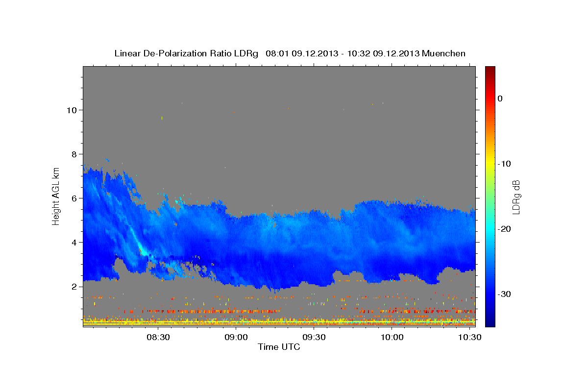Screen dimensions: 588x392
Task: Click the 10:00 time tick label
Action: point(392,338)
